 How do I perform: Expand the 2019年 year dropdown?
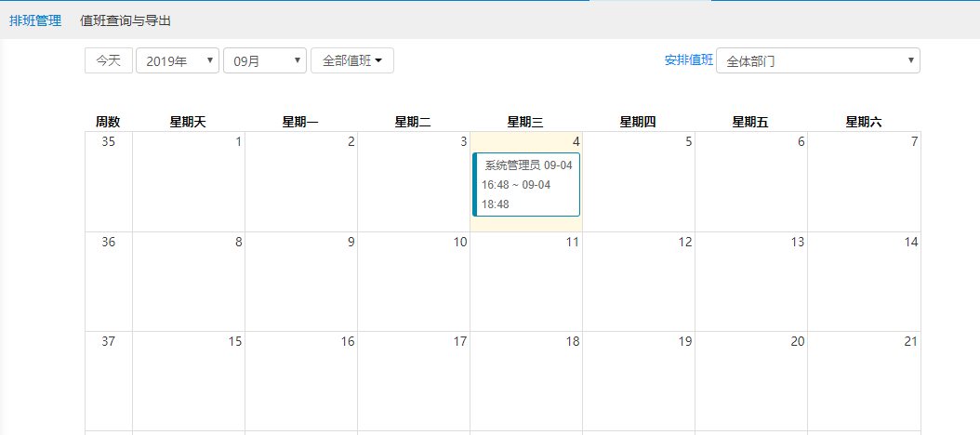pyautogui.click(x=178, y=60)
